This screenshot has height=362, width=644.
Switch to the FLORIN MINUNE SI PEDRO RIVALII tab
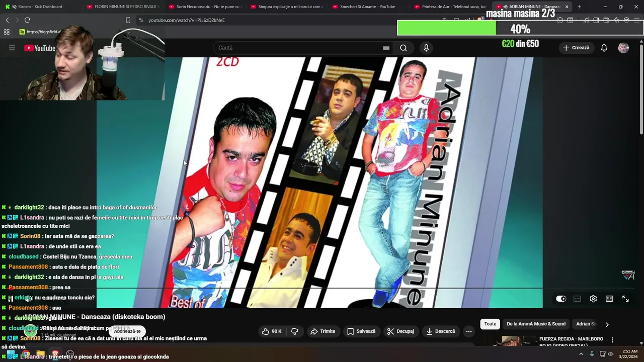tap(122, 7)
